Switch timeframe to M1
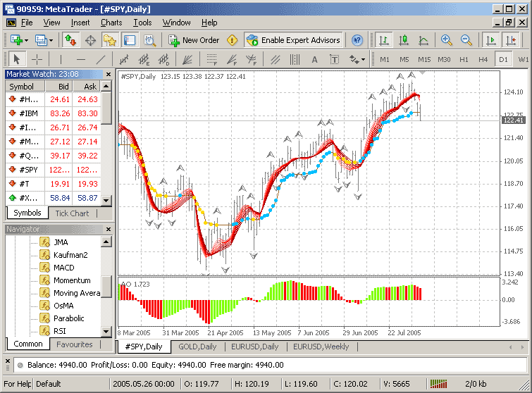The image size is (532, 393). coord(385,60)
